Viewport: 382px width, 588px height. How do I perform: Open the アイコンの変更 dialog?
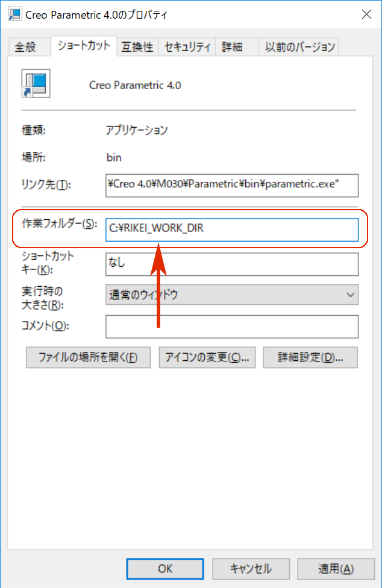tap(207, 357)
